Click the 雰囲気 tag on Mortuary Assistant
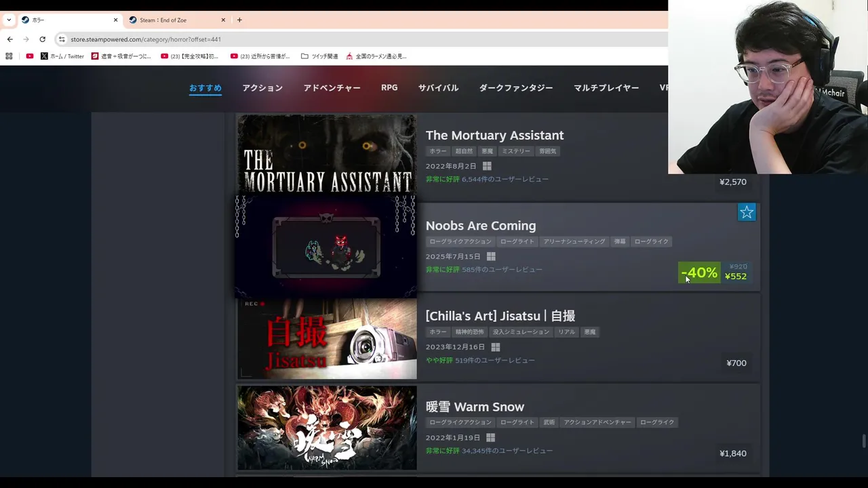Image resolution: width=868 pixels, height=488 pixels. click(548, 151)
